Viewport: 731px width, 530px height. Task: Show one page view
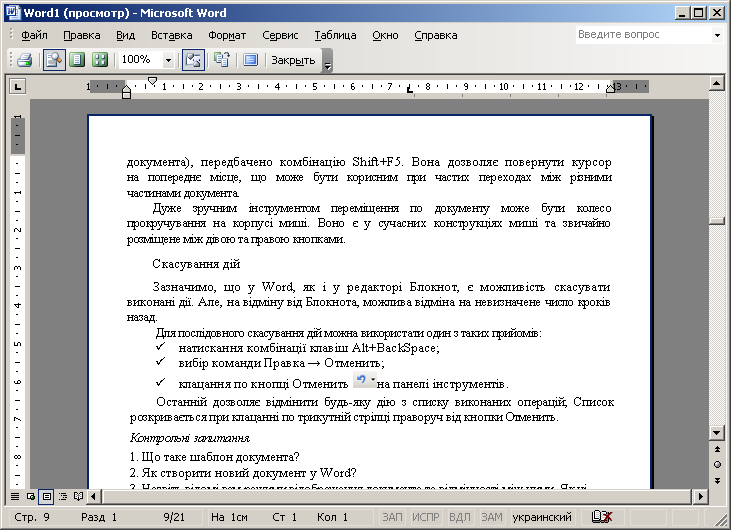pos(77,60)
